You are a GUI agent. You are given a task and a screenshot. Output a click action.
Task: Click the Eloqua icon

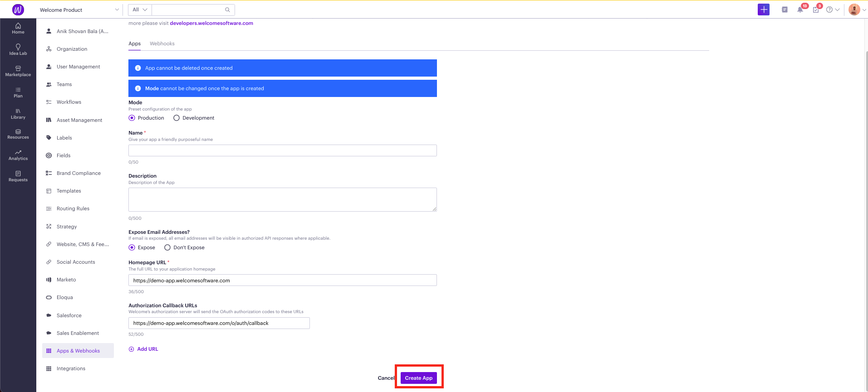pos(49,297)
